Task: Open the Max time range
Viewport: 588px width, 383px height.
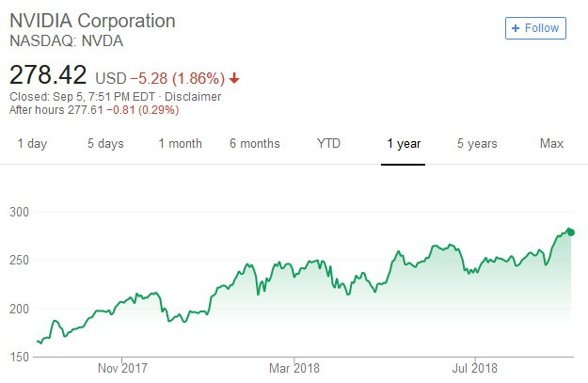Action: [x=551, y=144]
